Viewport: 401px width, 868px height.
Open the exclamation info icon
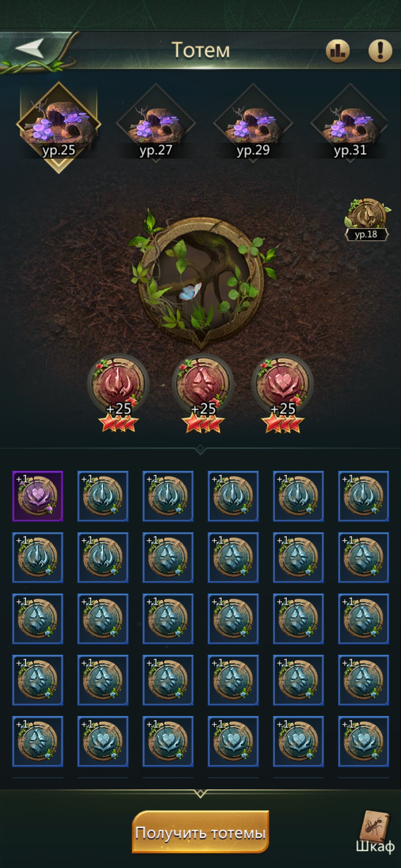[380, 50]
